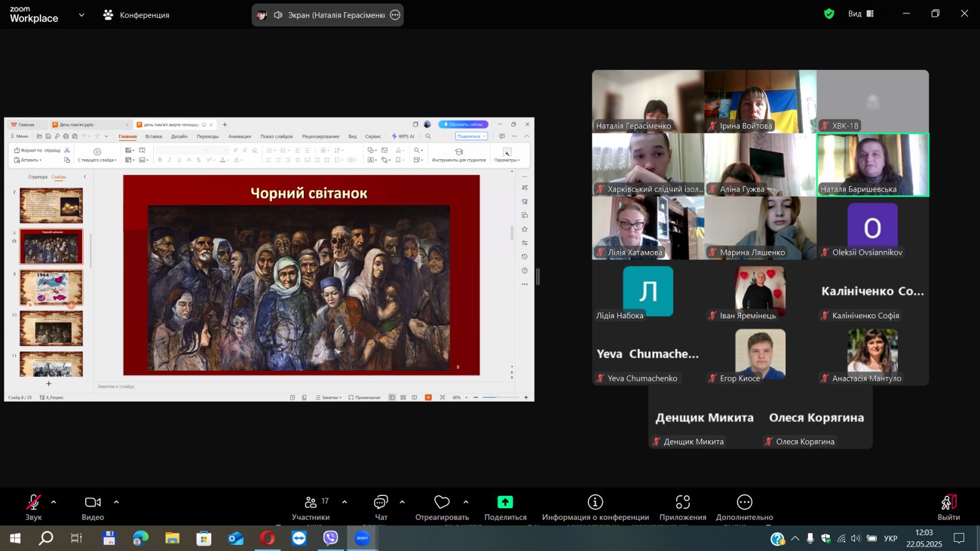Open the screen share options ellipsis

[x=395, y=15]
